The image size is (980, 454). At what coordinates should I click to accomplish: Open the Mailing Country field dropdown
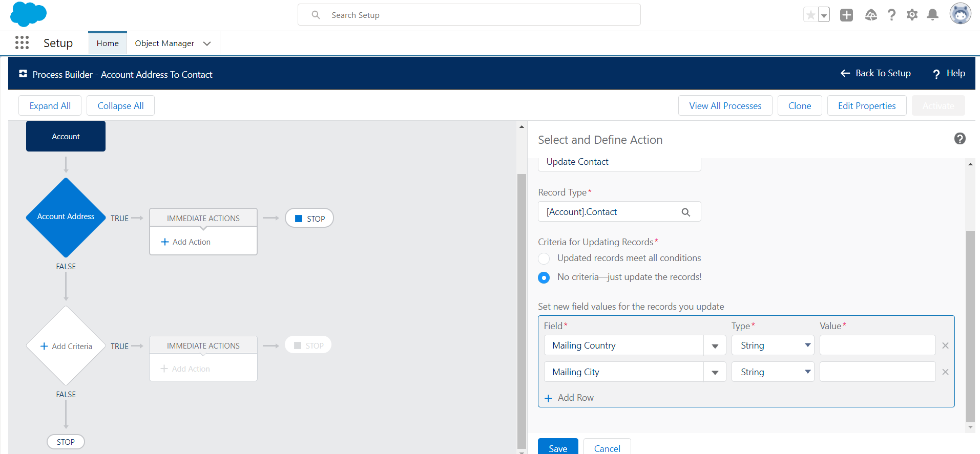click(715, 345)
